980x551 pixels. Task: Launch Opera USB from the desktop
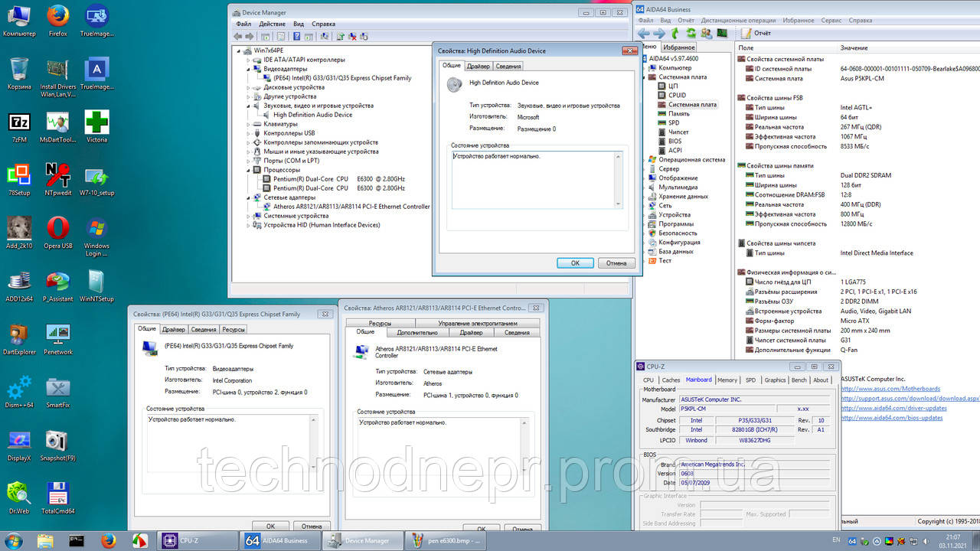(58, 233)
